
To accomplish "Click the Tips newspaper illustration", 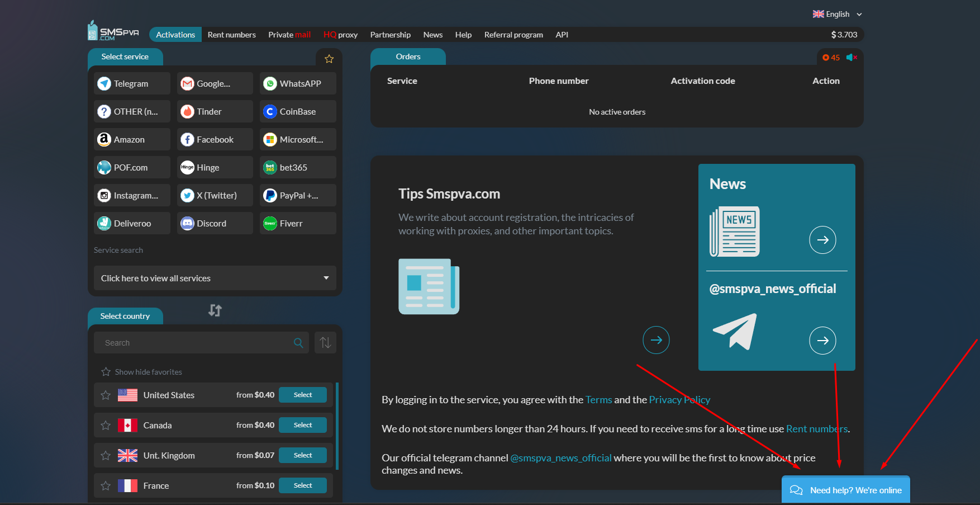I will [429, 286].
